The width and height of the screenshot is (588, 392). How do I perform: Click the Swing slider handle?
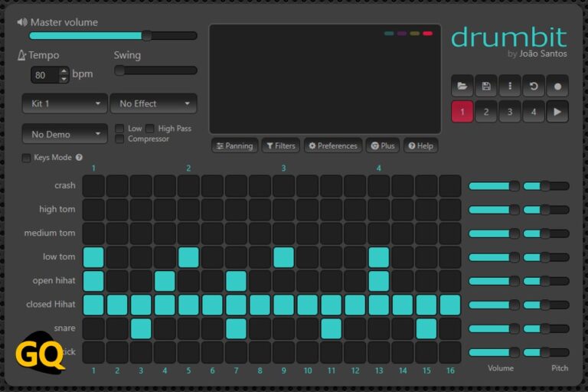pyautogui.click(x=119, y=70)
